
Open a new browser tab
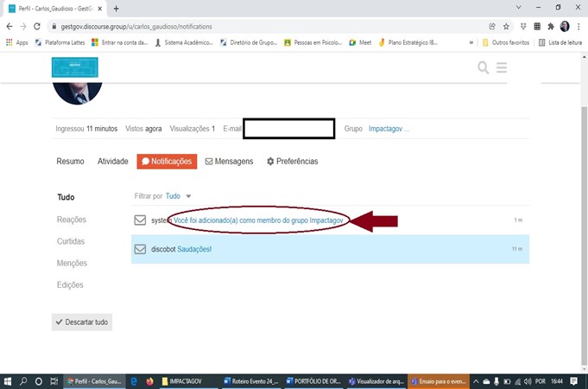click(x=117, y=8)
